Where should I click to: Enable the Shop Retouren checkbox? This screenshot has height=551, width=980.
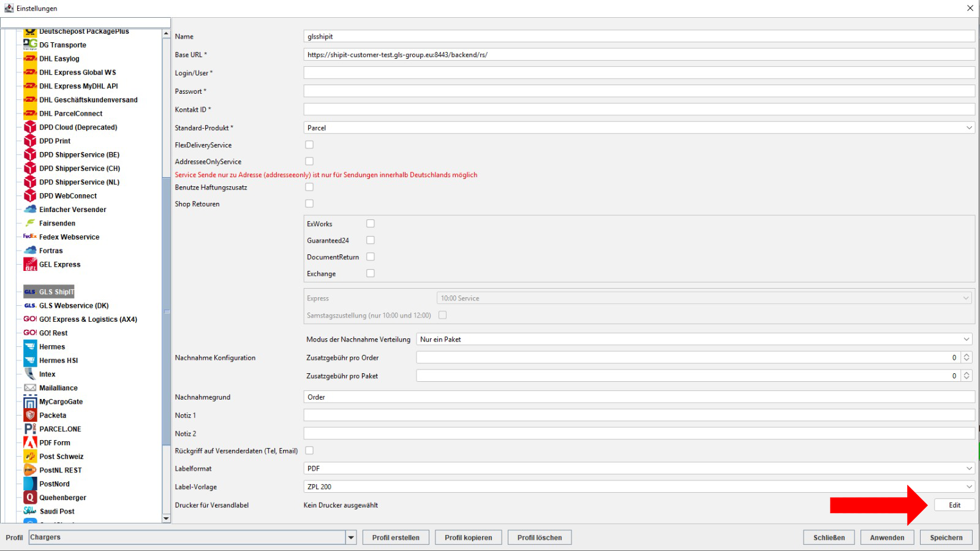click(x=309, y=203)
